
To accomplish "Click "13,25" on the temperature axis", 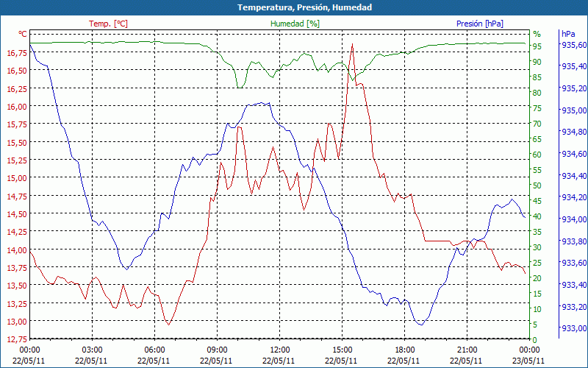I will (17, 303).
